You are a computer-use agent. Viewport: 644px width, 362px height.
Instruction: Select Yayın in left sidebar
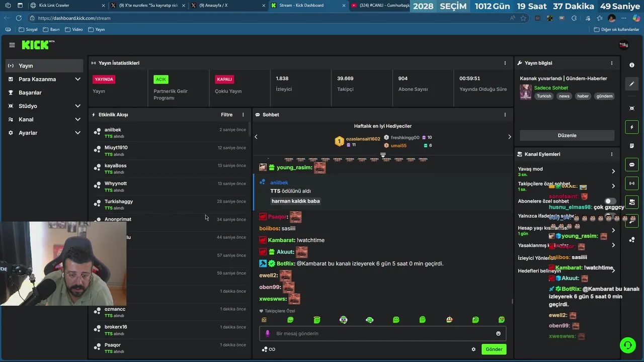(x=44, y=66)
